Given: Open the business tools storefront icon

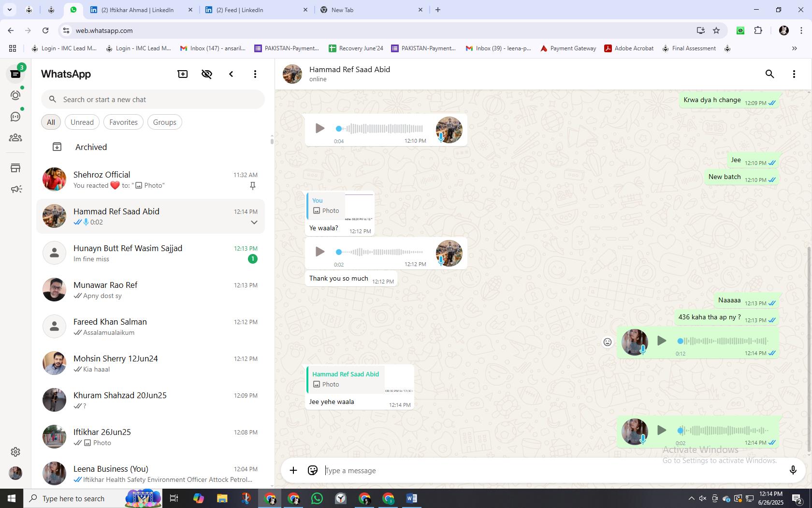Looking at the screenshot, I should click(x=15, y=168).
